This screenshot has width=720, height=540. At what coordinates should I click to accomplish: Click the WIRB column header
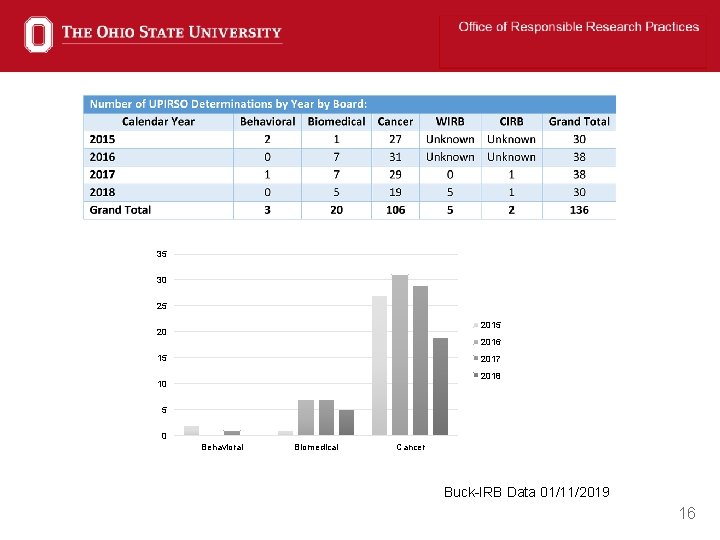pyautogui.click(x=450, y=122)
